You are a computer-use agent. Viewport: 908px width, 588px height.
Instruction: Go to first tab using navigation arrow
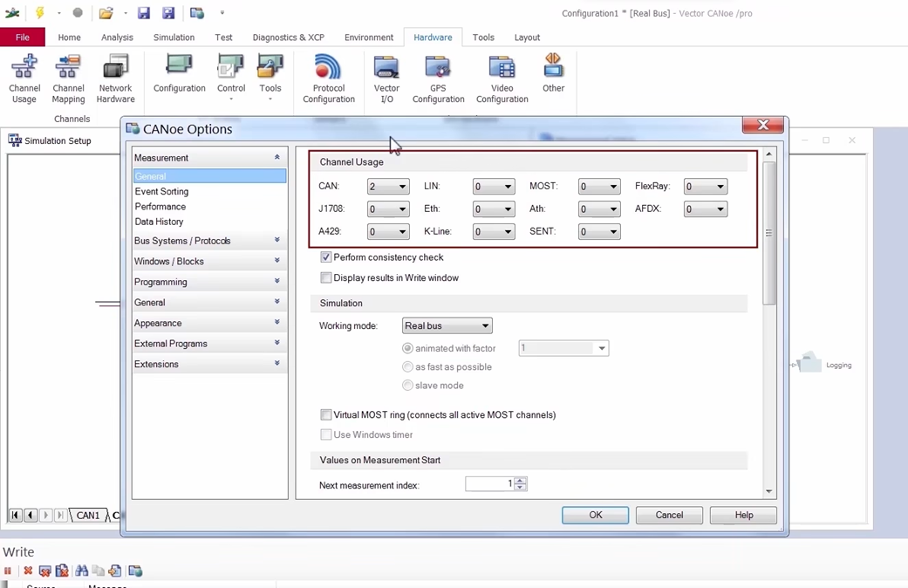coord(16,515)
